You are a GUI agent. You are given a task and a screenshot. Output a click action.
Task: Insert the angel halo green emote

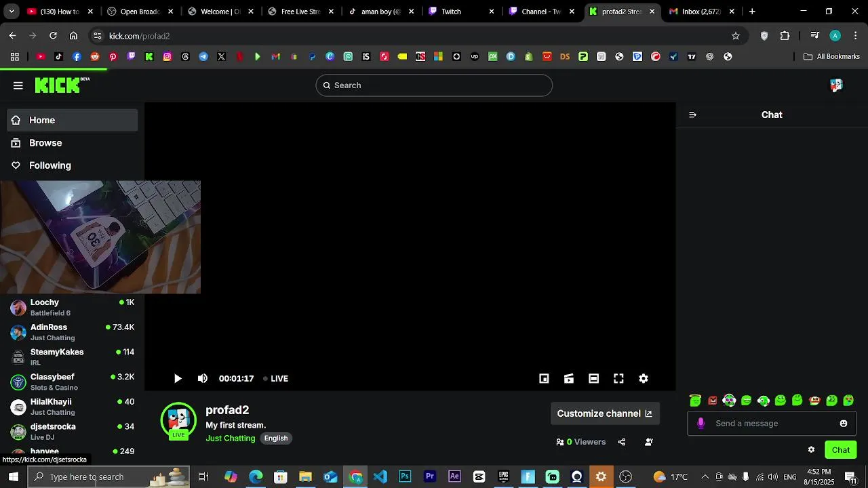point(695,401)
